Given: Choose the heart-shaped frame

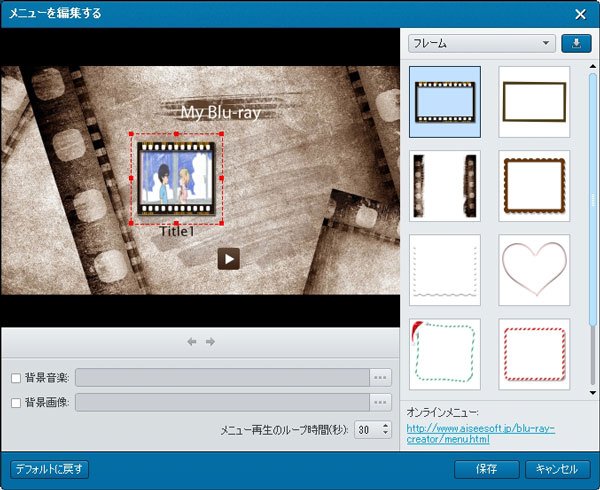Looking at the screenshot, I should (534, 270).
